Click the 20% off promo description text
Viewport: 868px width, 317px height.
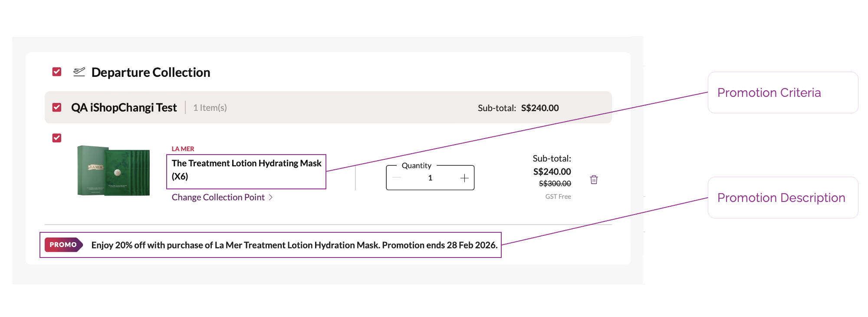point(294,245)
